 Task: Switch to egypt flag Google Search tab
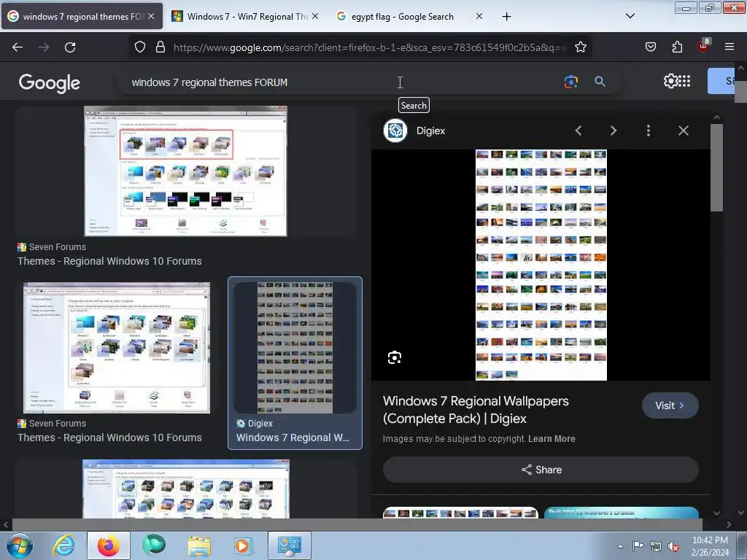(403, 16)
